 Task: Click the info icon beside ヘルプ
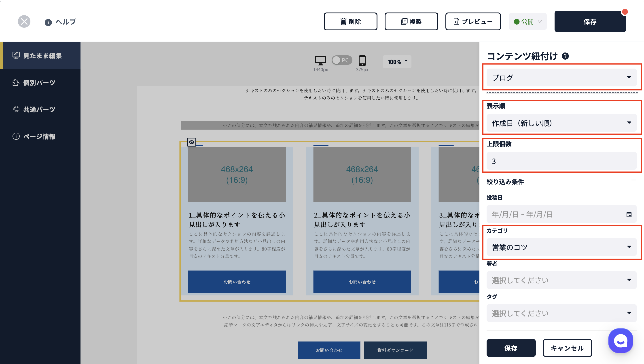pos(48,23)
